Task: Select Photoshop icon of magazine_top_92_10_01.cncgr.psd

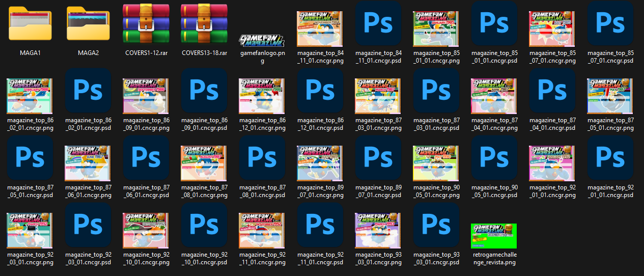Action: coord(204,225)
